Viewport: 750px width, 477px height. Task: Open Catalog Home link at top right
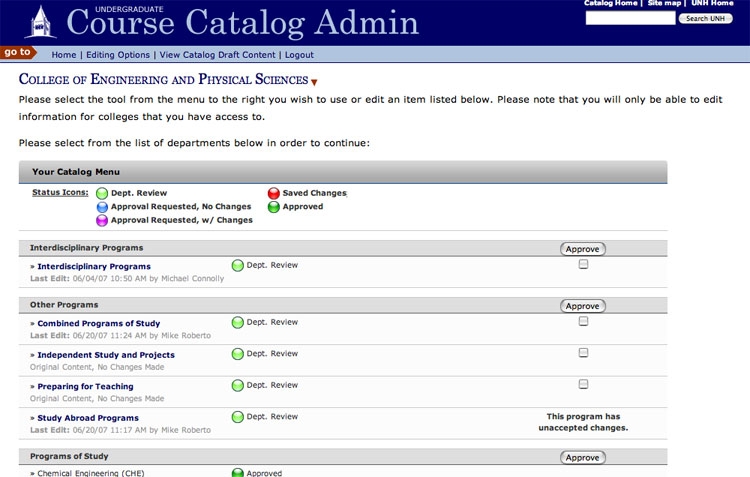point(610,3)
